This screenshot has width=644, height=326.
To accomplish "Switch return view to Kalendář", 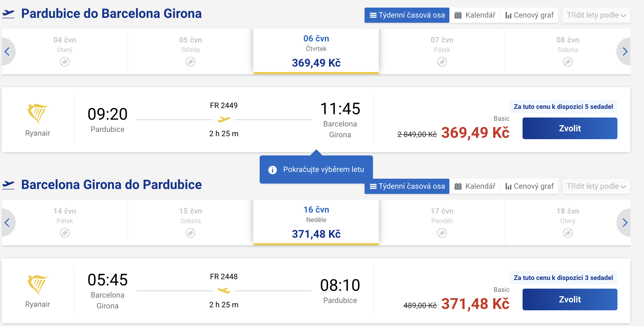I will click(x=475, y=186).
